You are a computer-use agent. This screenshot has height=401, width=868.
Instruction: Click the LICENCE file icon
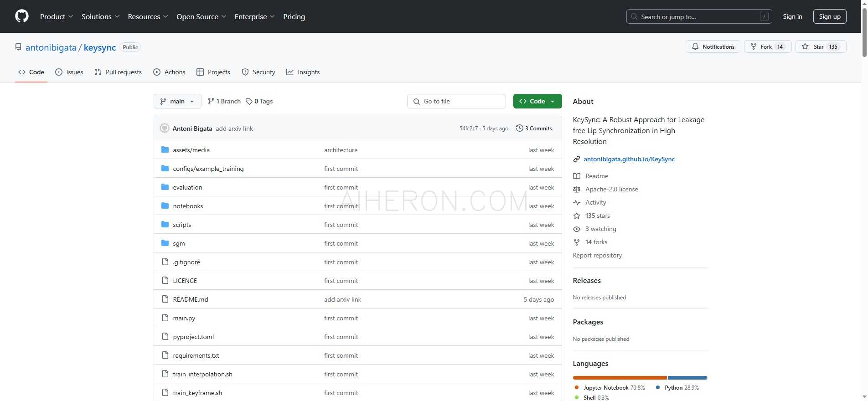tap(165, 281)
